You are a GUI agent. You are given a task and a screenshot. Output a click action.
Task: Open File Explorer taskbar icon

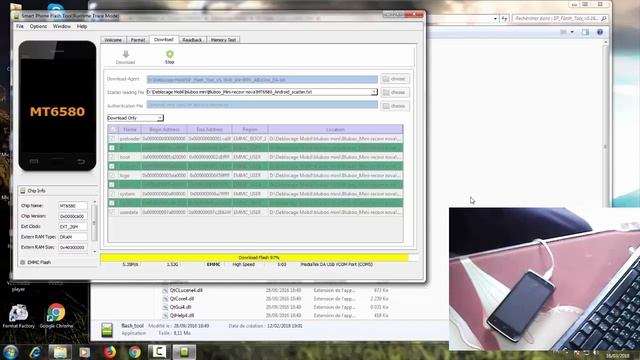[x=60, y=352]
